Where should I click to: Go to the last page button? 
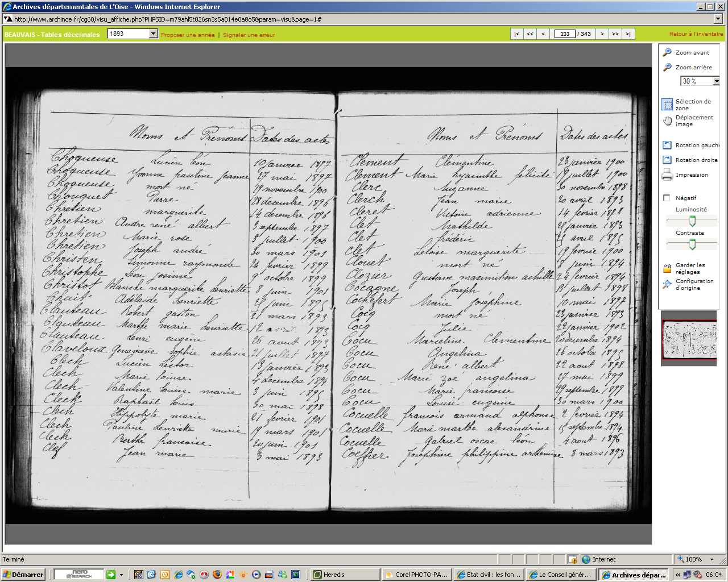(628, 34)
